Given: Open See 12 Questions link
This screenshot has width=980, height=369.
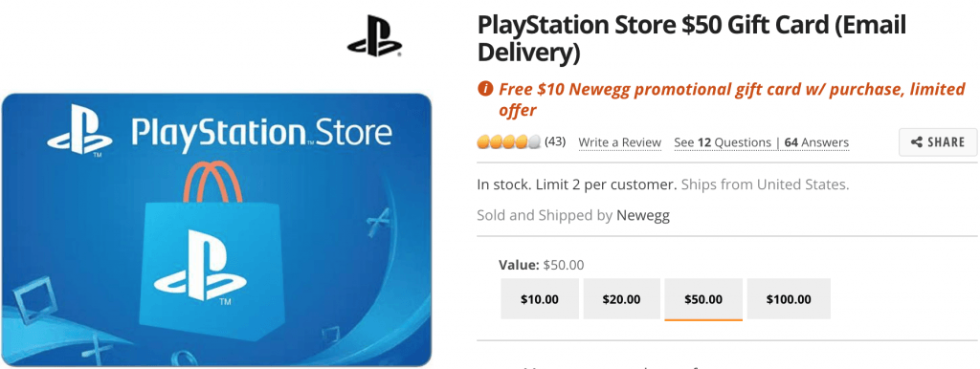Looking at the screenshot, I should click(x=723, y=143).
